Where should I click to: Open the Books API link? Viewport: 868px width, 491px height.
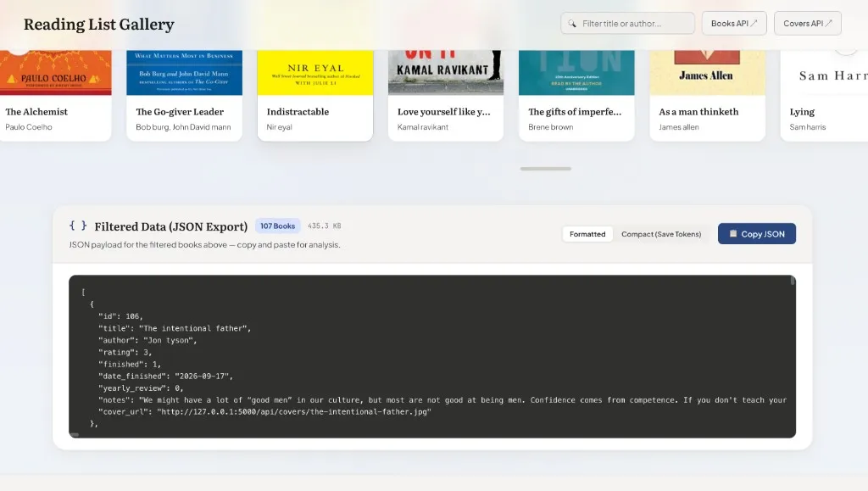[734, 23]
